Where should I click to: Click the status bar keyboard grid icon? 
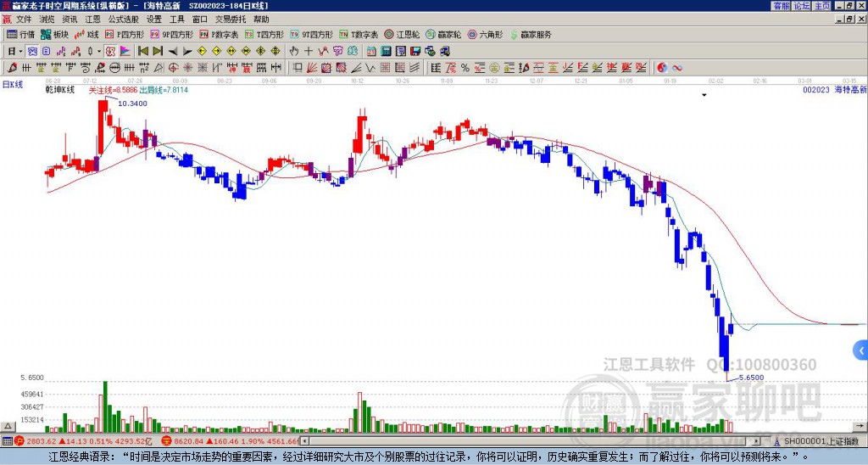7,441
